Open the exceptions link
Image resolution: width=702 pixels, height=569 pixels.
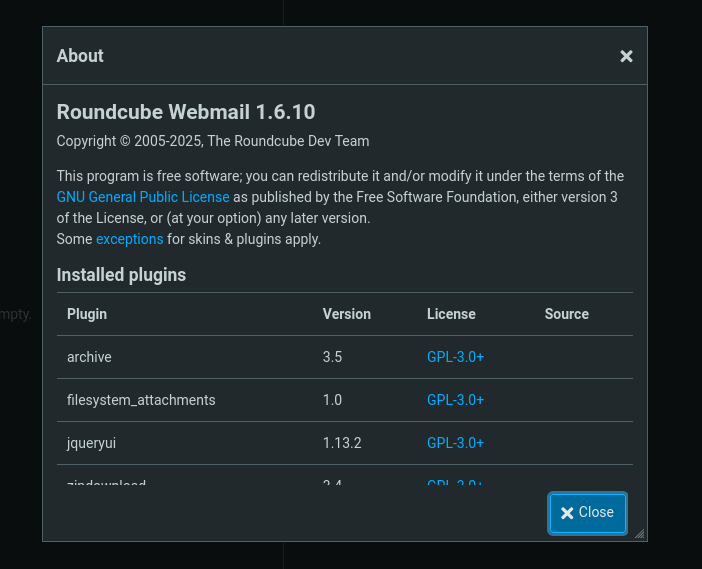[130, 239]
